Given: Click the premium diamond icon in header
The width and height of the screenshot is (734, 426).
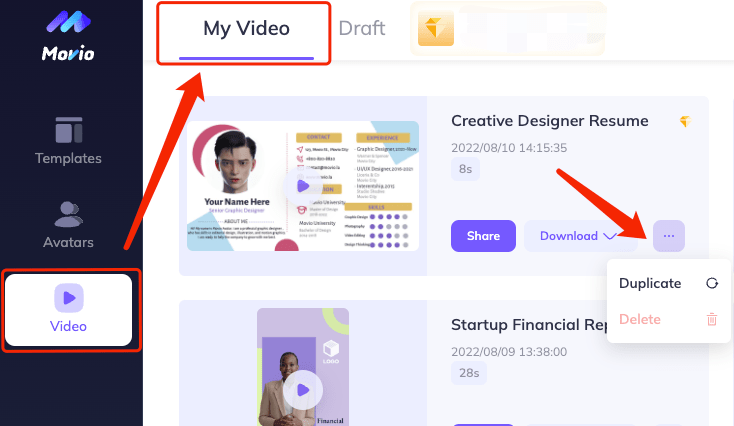Looking at the screenshot, I should pos(436,29).
